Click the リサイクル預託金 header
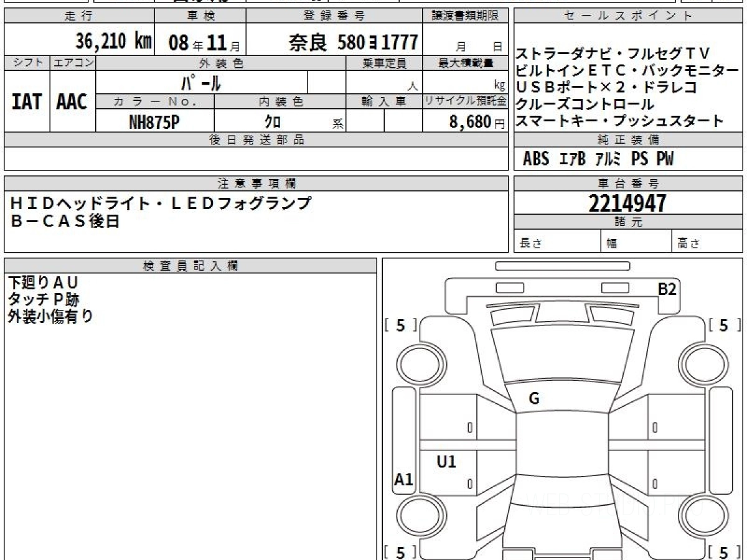 coord(466,101)
